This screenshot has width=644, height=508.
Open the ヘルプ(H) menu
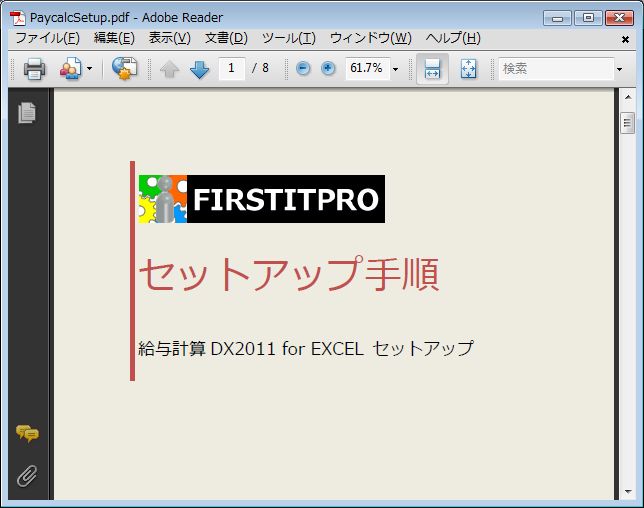[x=453, y=38]
